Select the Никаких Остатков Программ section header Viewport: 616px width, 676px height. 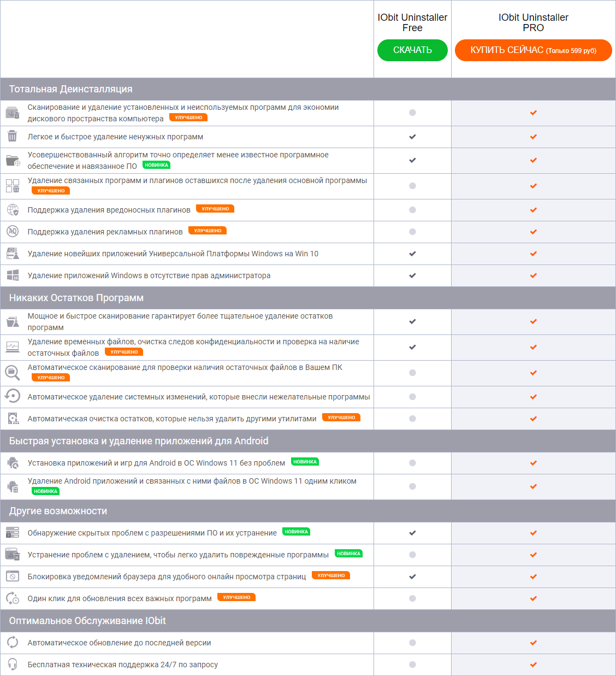(x=76, y=298)
